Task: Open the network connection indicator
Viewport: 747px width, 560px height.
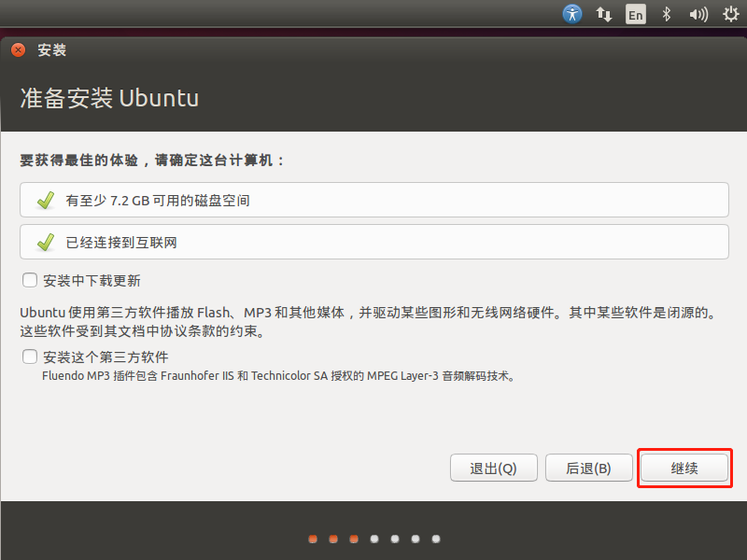Action: [603, 14]
